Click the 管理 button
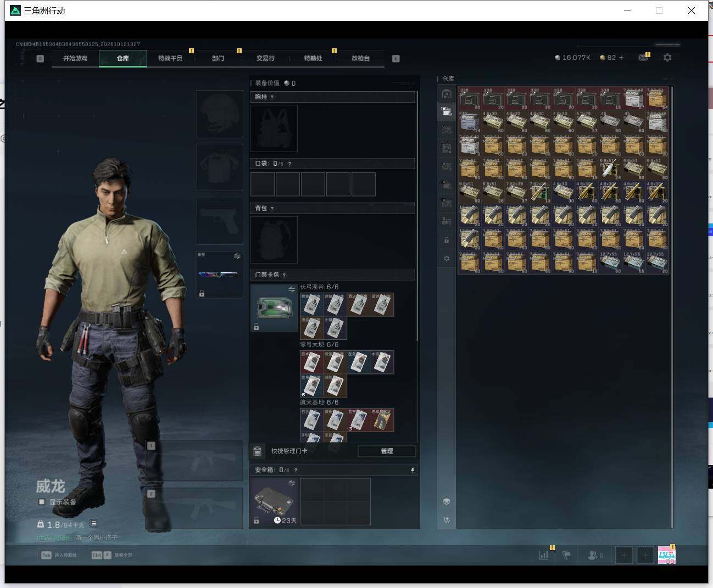713x588 pixels. [387, 451]
